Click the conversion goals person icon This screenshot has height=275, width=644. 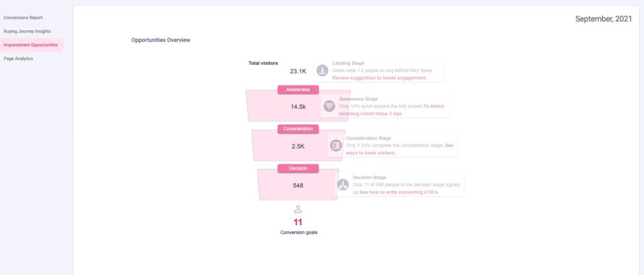click(298, 209)
